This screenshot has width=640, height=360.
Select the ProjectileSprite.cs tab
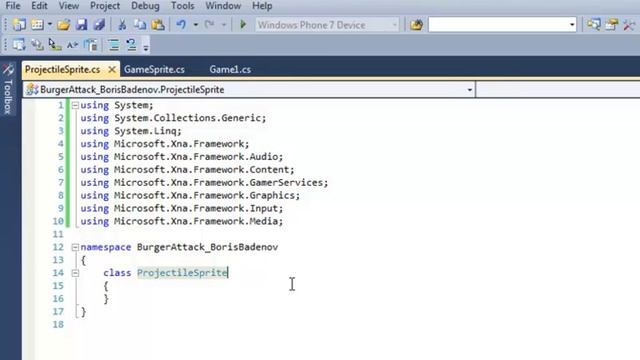click(62, 70)
